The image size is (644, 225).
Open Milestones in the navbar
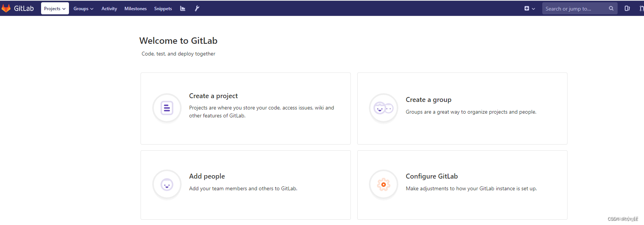tap(136, 9)
